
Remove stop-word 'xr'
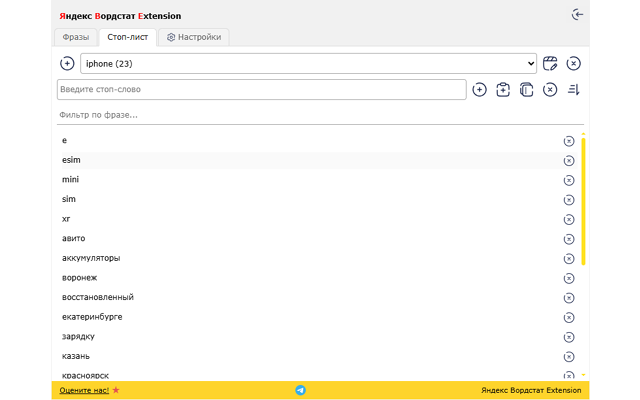tap(569, 220)
